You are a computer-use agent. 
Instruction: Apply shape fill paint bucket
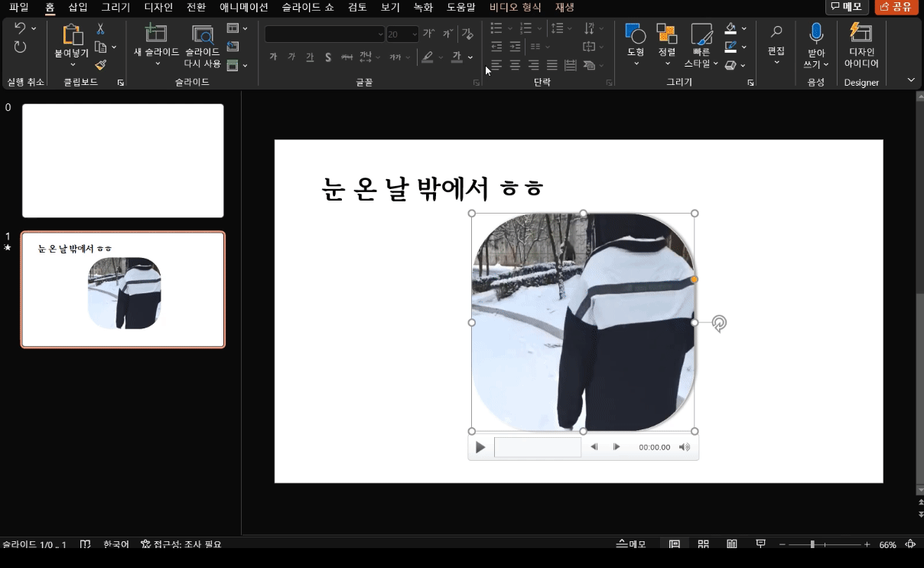(x=730, y=28)
